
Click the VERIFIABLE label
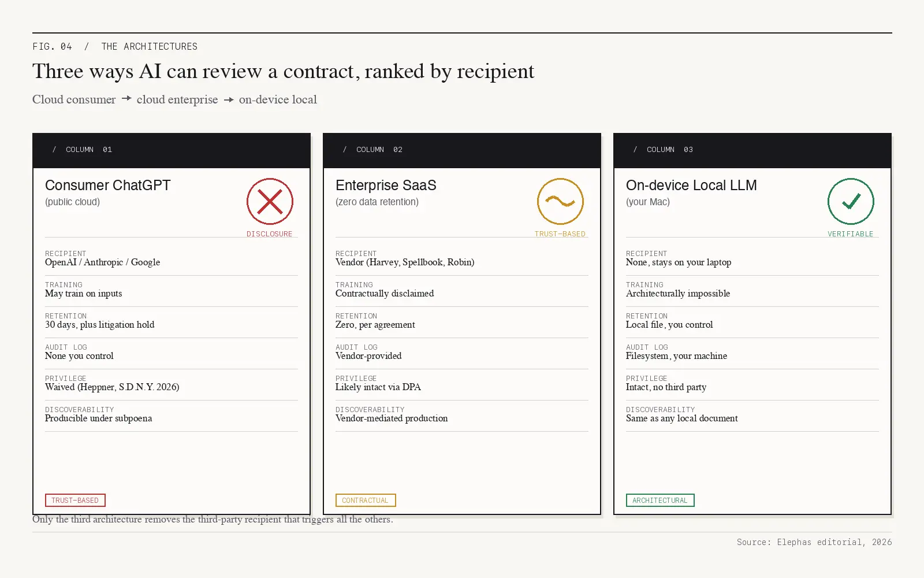pyautogui.click(x=850, y=234)
